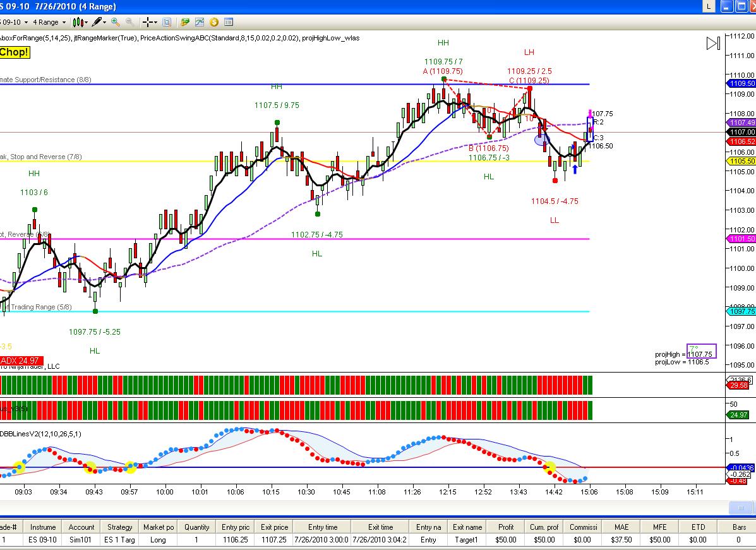
Task: Open the drawing tools dropdown arrow
Action: (105, 22)
